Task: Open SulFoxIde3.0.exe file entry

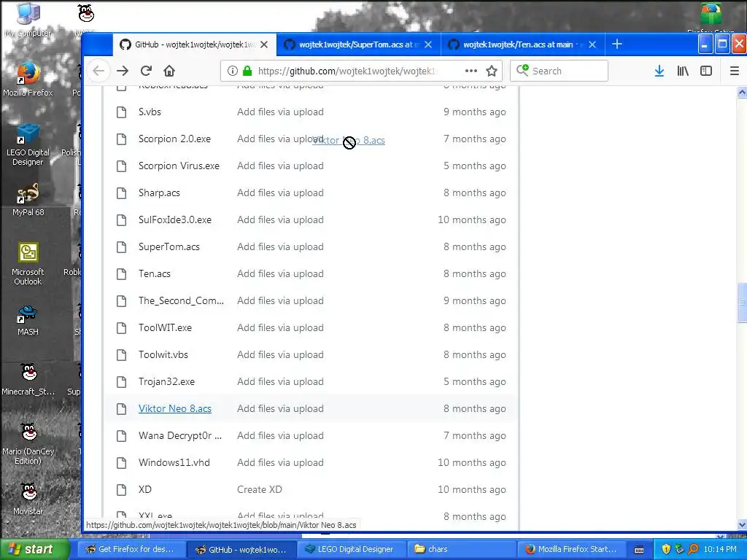Action: pyautogui.click(x=175, y=220)
